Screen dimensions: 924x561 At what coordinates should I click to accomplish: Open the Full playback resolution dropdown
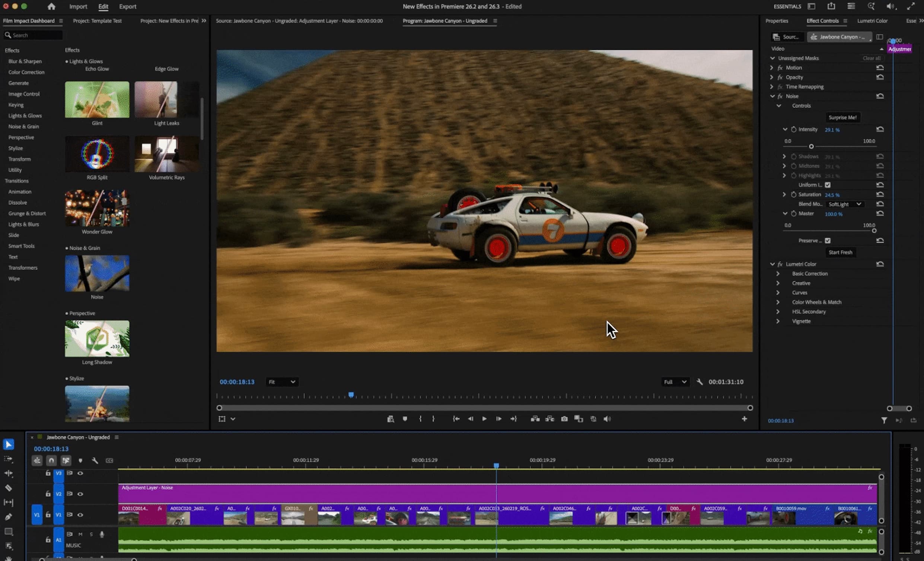(675, 381)
